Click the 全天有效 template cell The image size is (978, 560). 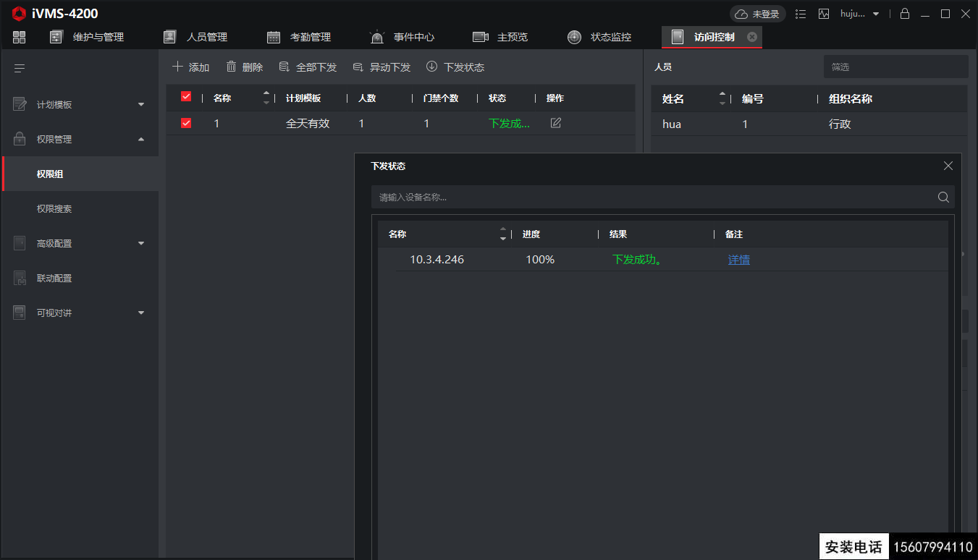pos(308,124)
